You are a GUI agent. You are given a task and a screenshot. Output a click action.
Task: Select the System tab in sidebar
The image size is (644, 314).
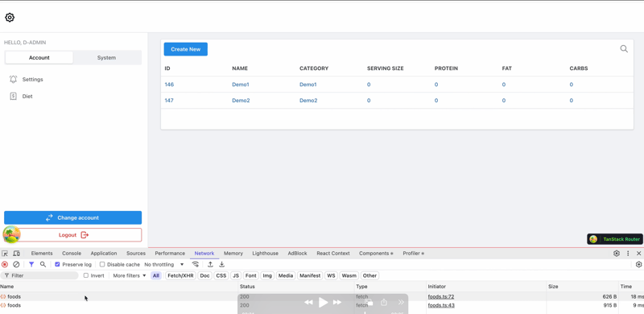point(107,57)
